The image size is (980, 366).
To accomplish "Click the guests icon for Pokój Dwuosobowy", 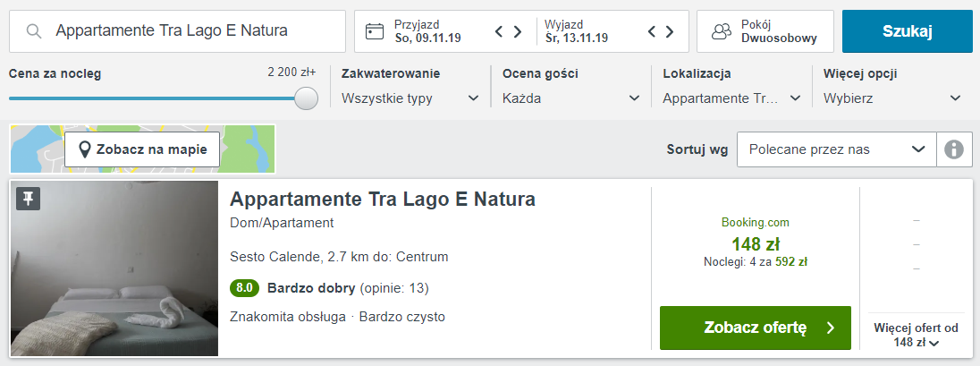I will pos(722,31).
